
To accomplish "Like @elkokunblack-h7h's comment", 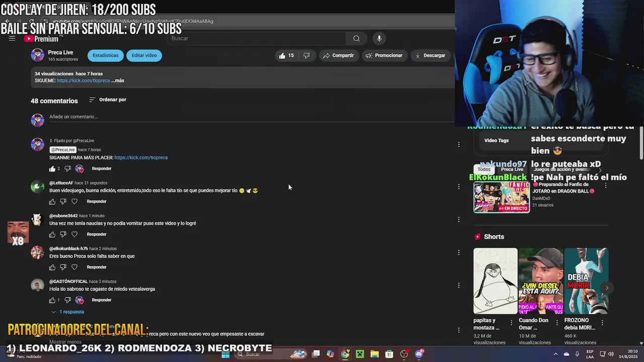I will coord(52,267).
